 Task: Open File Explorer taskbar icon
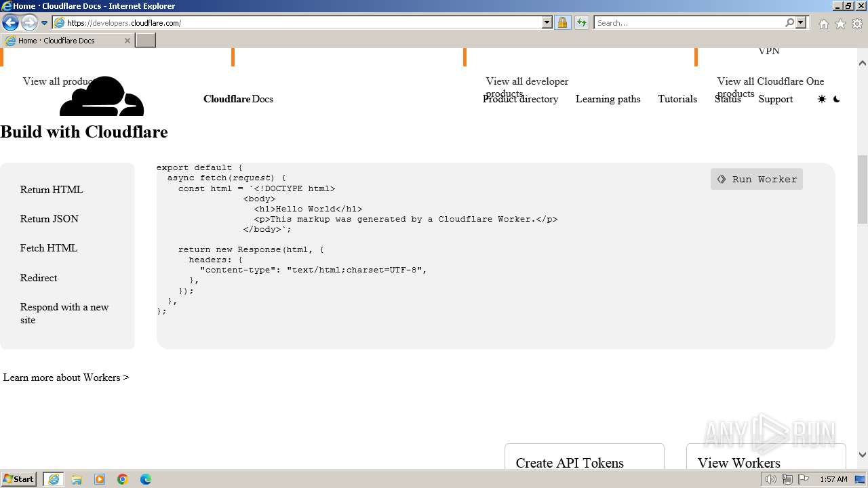pyautogui.click(x=77, y=479)
